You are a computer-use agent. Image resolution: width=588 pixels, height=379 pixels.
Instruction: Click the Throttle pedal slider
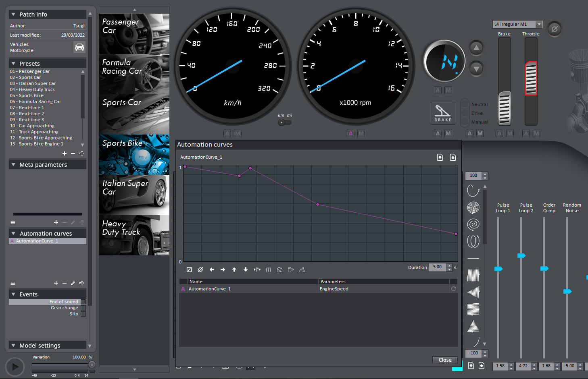[531, 78]
